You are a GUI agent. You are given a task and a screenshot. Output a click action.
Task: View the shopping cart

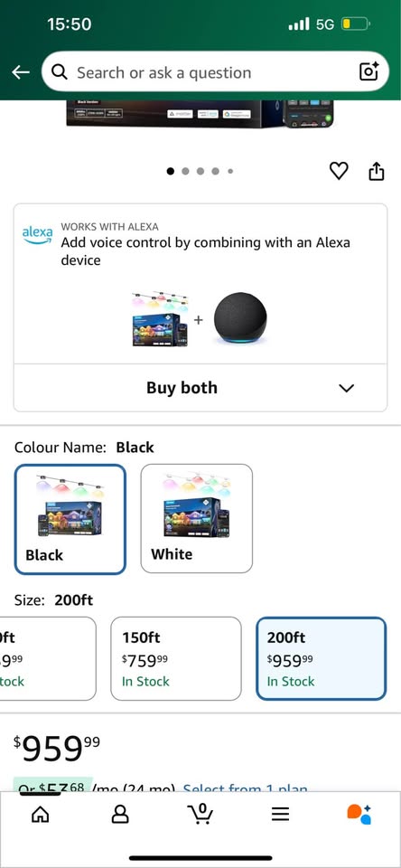(200, 813)
